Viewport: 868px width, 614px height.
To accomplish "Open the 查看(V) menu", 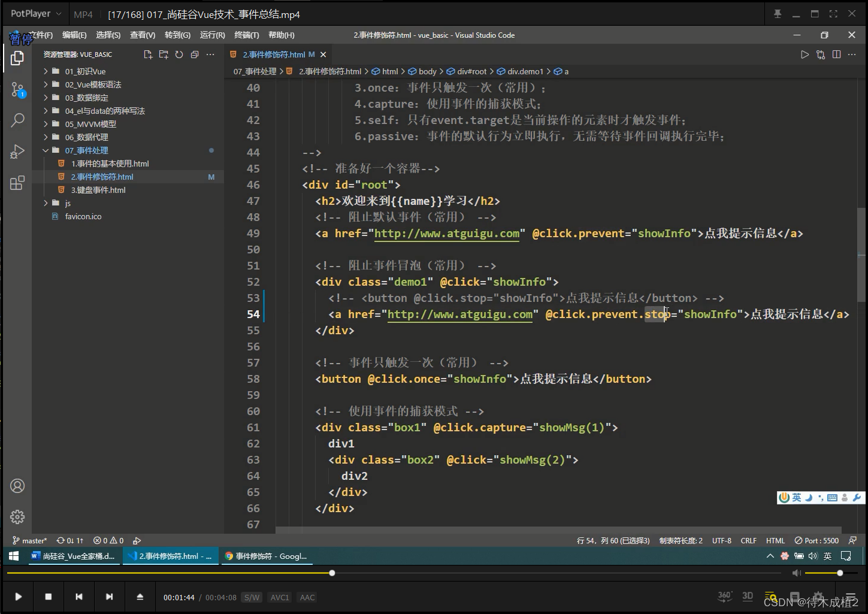I will click(143, 35).
